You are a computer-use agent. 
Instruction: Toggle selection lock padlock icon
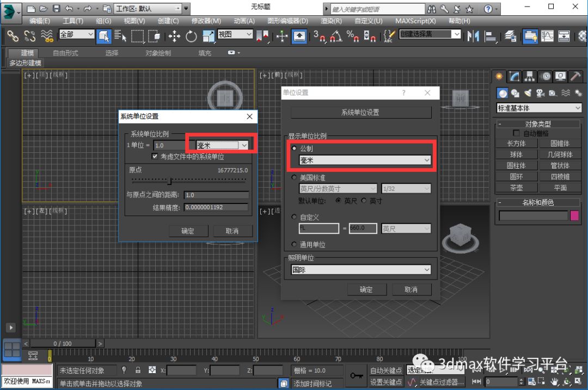138,370
